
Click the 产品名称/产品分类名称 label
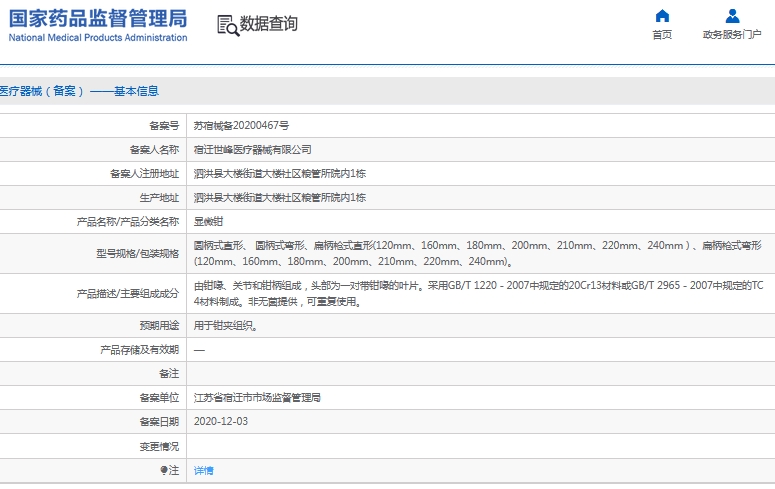(x=128, y=222)
